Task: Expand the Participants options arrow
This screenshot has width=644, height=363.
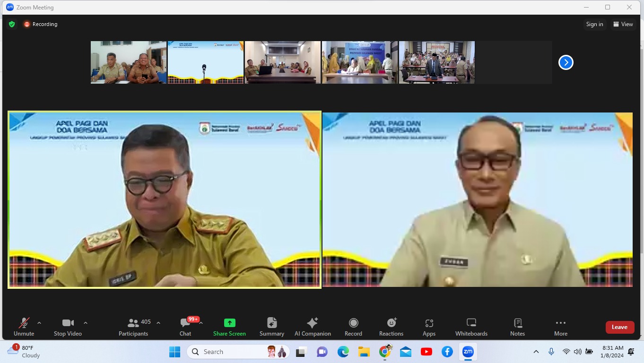Action: tap(158, 323)
